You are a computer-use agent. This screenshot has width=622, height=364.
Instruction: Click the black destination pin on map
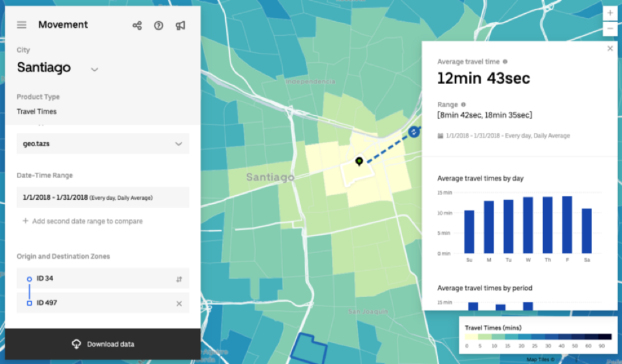359,161
